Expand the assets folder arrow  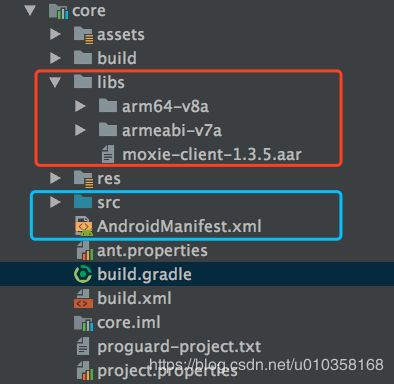55,34
